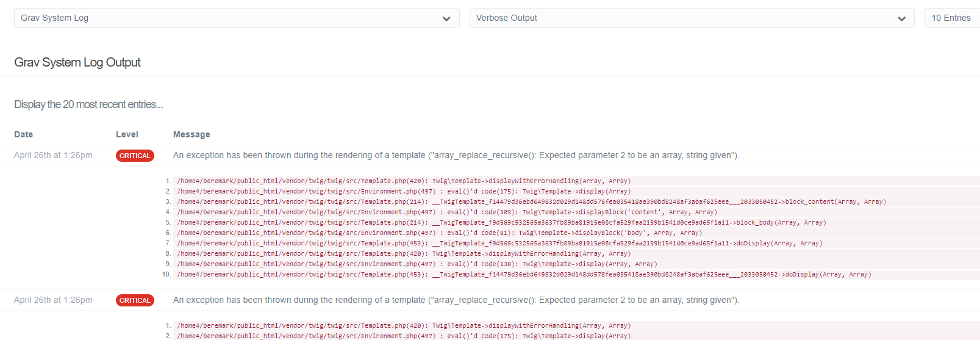Click the Date column header
Screen dimensions: 980x340
tap(24, 134)
